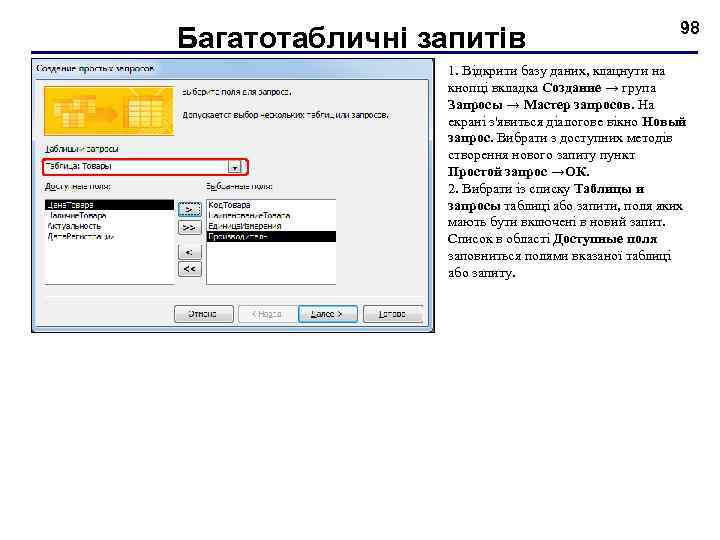Select ЦенаТовара in available fields
This screenshot has width=720, height=540.
coord(109,205)
